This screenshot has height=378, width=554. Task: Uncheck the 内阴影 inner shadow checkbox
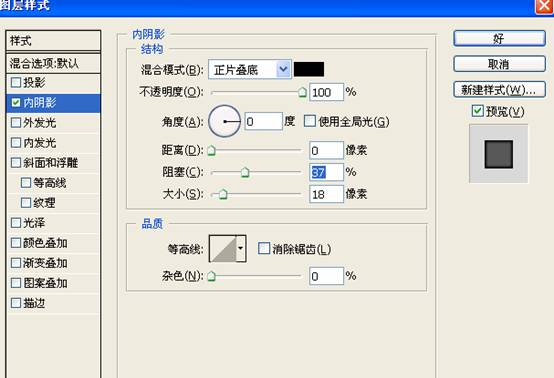click(16, 102)
